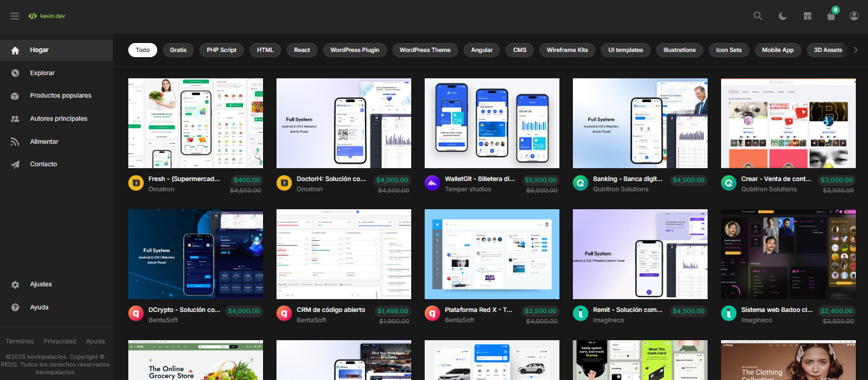Click Omatron avatar beside DoctorH product
The image size is (868, 380).
coord(284,184)
